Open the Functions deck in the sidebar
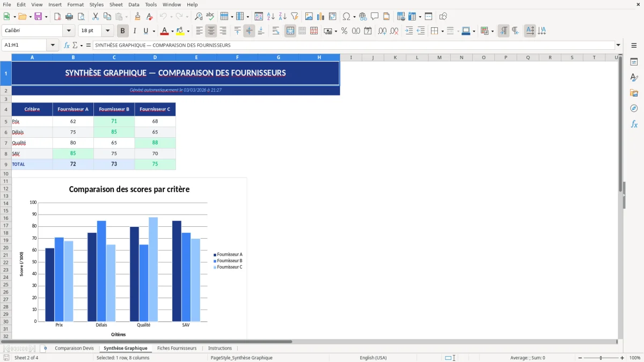Image resolution: width=644 pixels, height=362 pixels. (x=634, y=124)
